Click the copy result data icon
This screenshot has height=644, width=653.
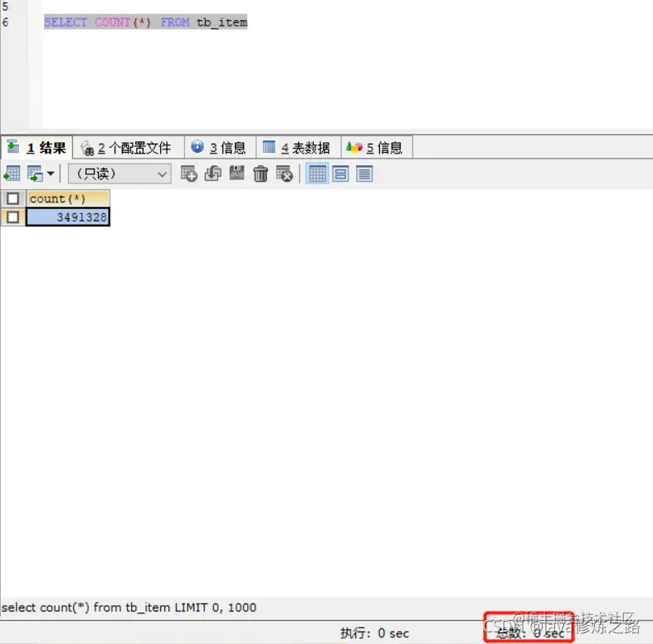(35, 173)
